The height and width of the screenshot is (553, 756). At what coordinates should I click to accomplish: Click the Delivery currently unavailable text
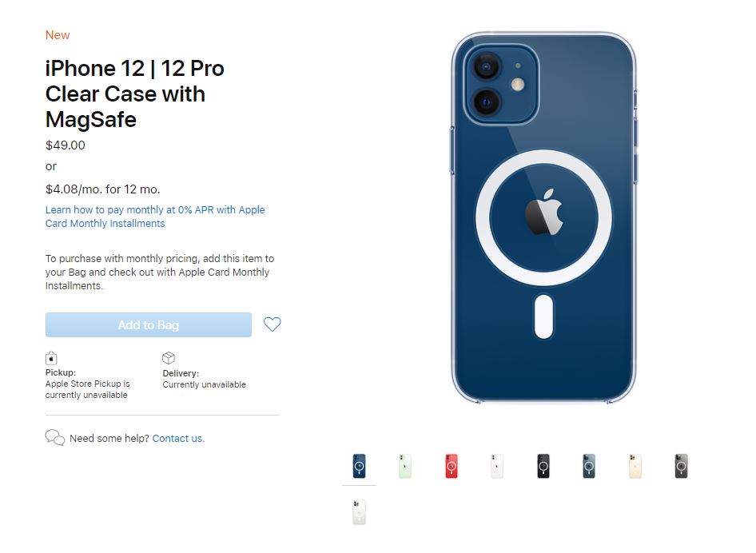[x=204, y=384]
